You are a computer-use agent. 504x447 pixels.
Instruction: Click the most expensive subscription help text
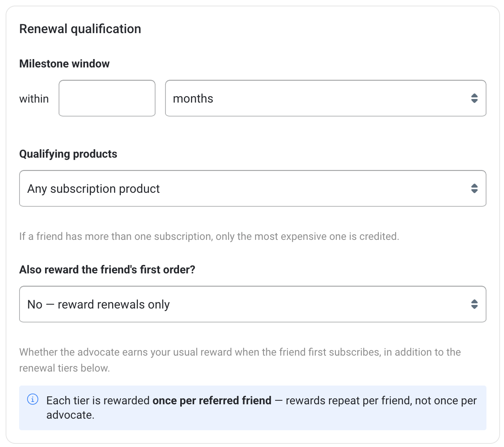coord(209,236)
